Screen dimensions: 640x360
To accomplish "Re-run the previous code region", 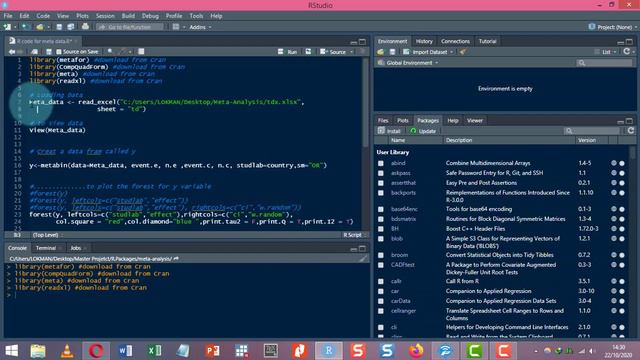I will [x=309, y=52].
